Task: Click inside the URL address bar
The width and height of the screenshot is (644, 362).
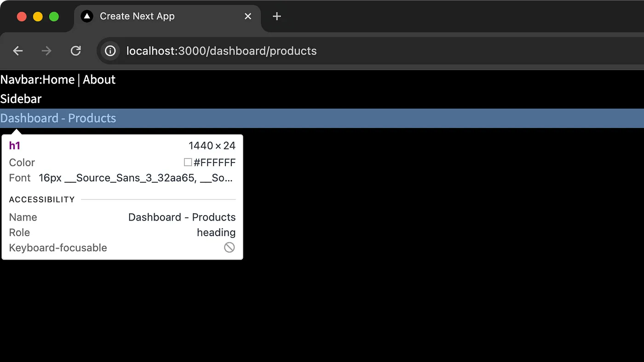Action: [x=221, y=51]
